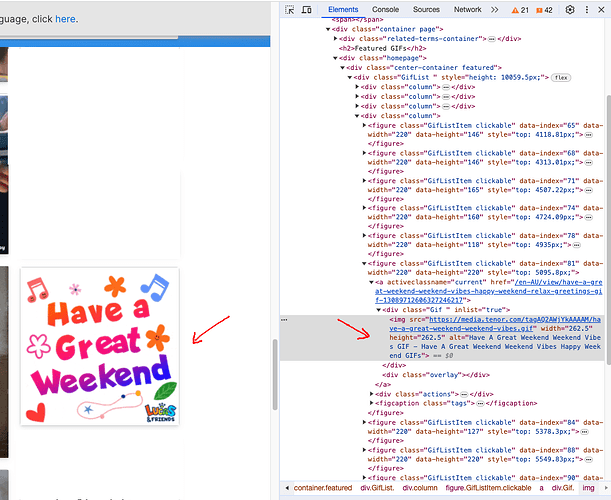The height and width of the screenshot is (500, 611).
Task: Collapse the homepage div
Action: [335, 58]
